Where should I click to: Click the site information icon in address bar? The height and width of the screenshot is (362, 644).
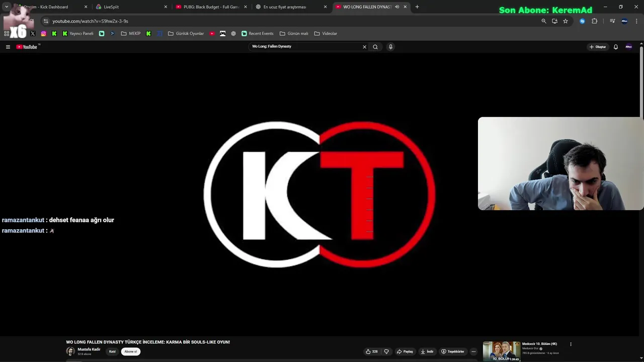tap(46, 21)
